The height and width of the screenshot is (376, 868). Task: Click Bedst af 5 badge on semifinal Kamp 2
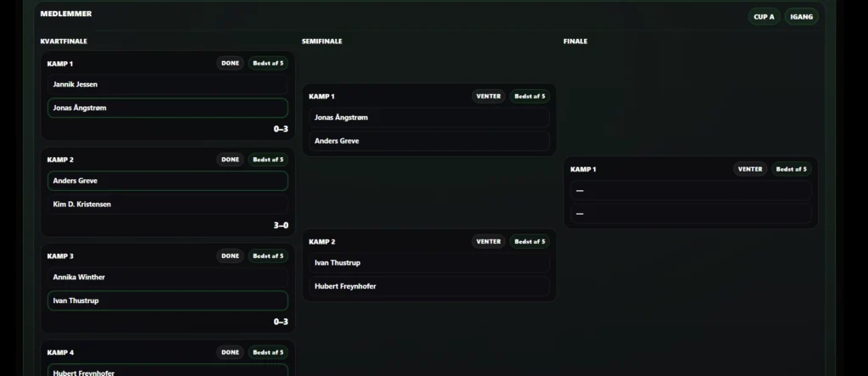pos(530,242)
